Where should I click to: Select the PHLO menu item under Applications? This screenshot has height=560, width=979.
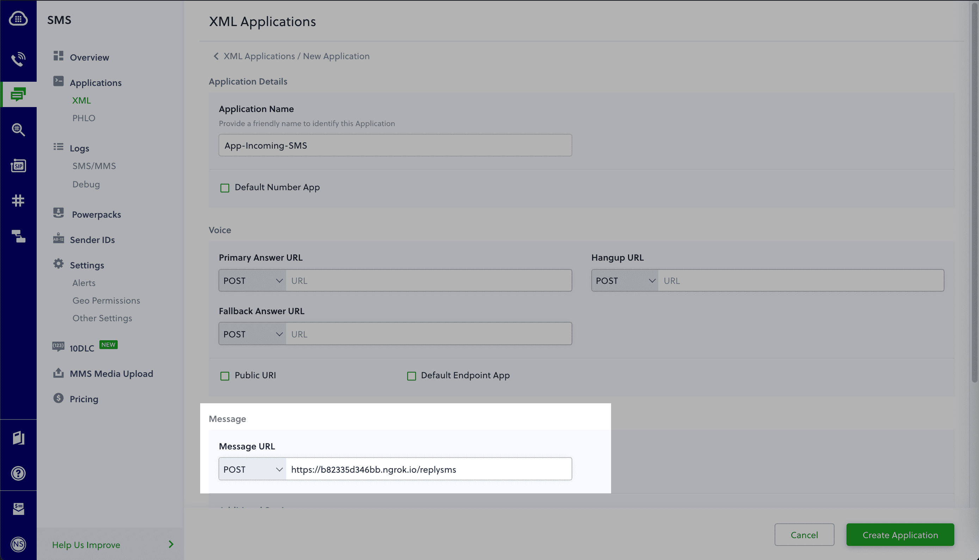[x=83, y=118]
